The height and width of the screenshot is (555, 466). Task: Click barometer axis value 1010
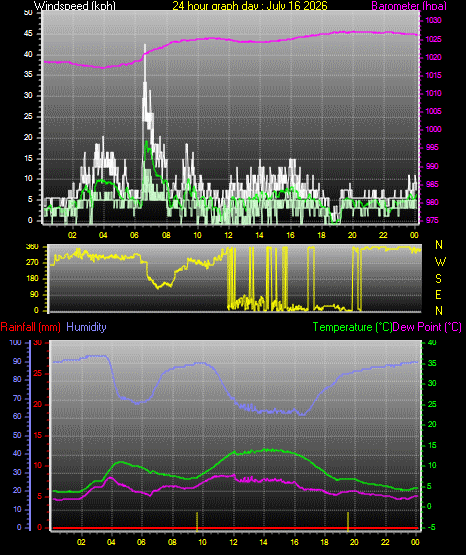click(x=433, y=93)
